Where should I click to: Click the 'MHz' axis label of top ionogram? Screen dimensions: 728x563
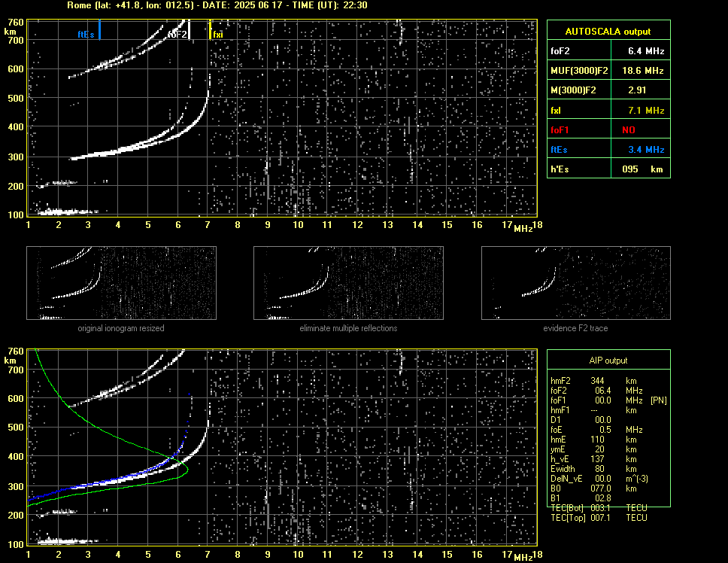[x=523, y=229]
